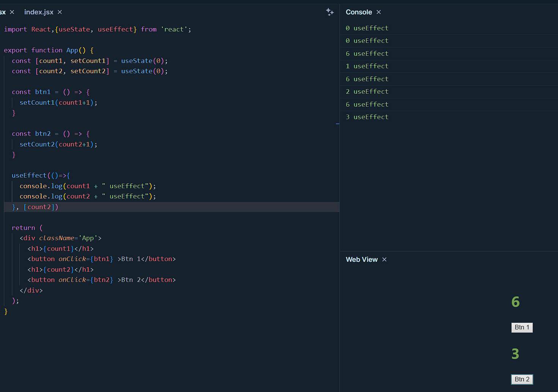
Task: Click the AI sparkle icon above the editor
Action: 329,12
